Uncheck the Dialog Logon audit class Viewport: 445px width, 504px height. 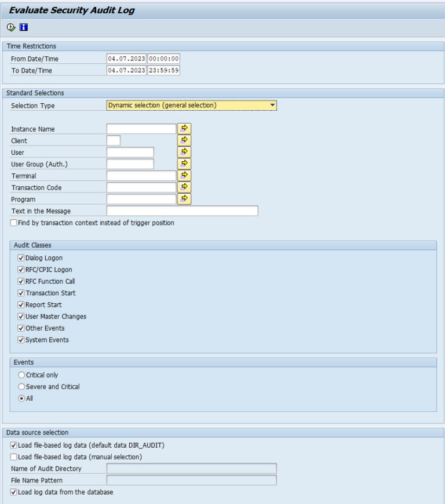21,258
